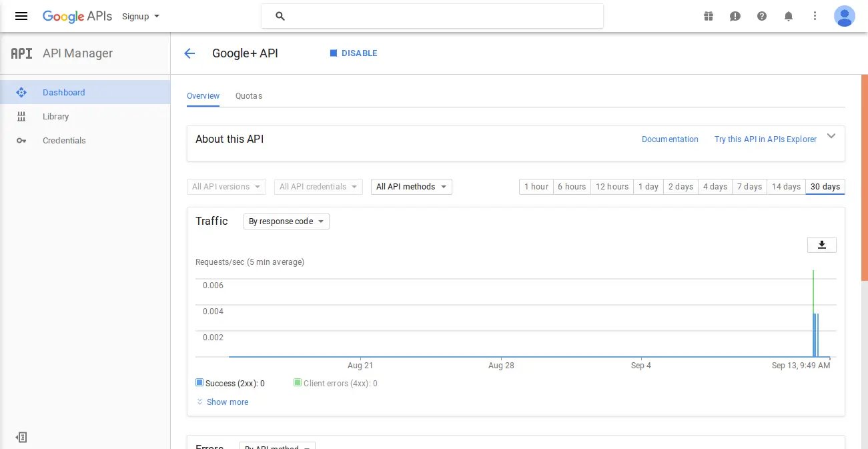This screenshot has height=449, width=868.
Task: Toggle the Success (2xx) legend checkbox
Action: (x=199, y=383)
